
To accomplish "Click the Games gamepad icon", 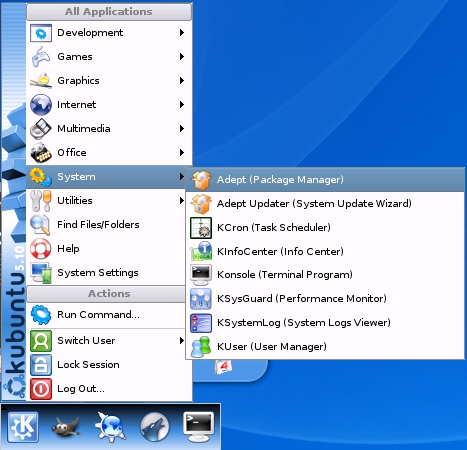I will 41,56.
